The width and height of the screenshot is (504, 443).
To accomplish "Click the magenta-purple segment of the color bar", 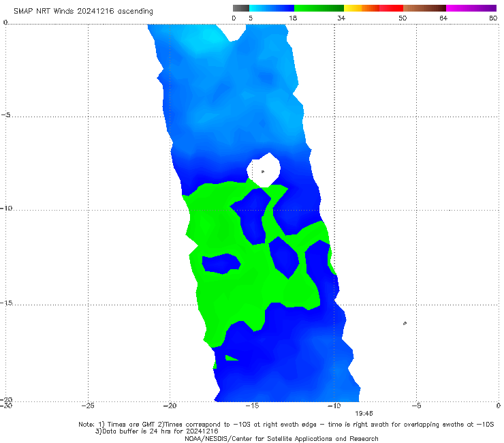I will 471,8.
